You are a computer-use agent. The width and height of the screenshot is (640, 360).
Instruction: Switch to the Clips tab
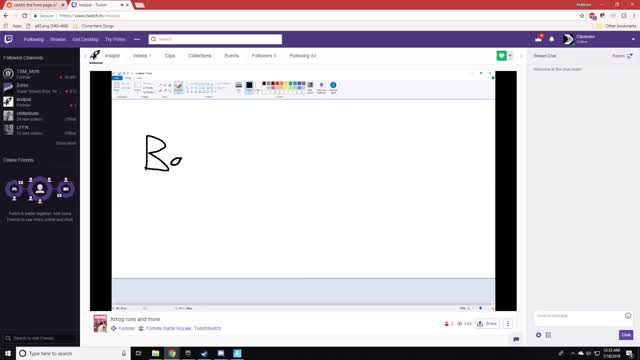pos(170,56)
